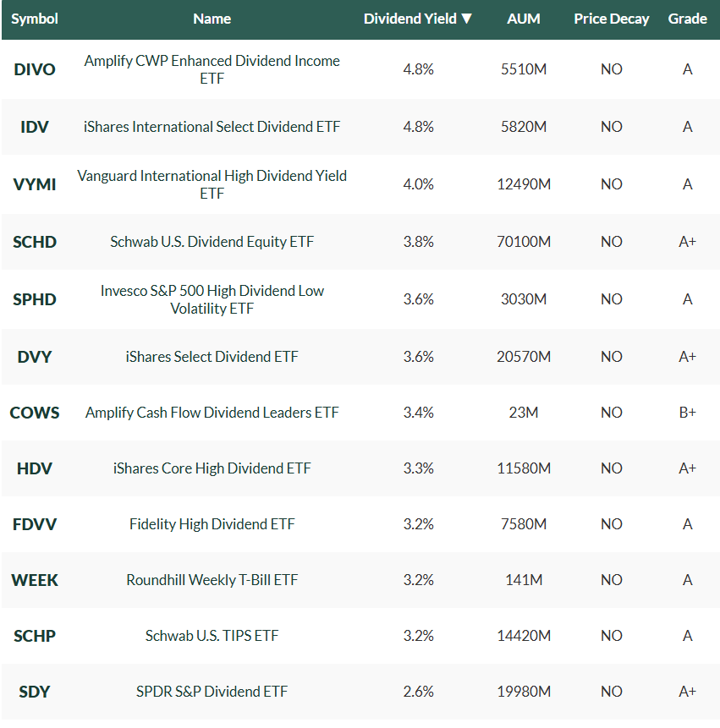
Task: Click the 5510M AUM value
Action: 524,69
